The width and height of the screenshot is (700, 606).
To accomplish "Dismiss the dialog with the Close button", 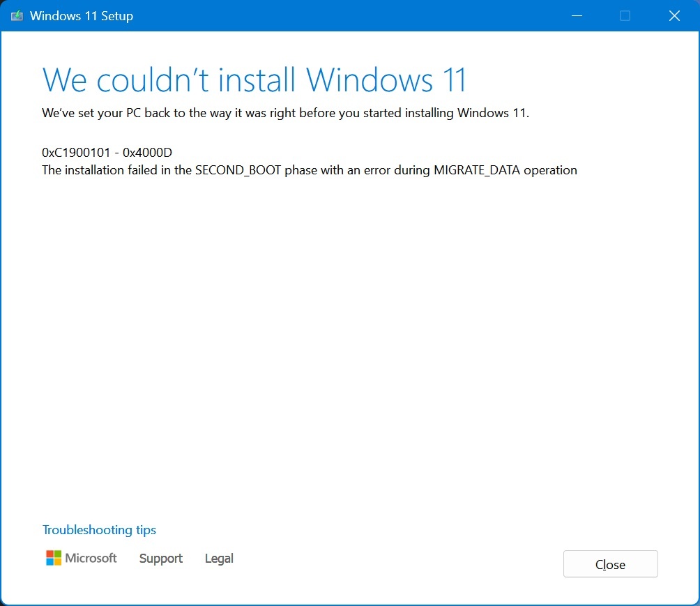I will [x=610, y=563].
